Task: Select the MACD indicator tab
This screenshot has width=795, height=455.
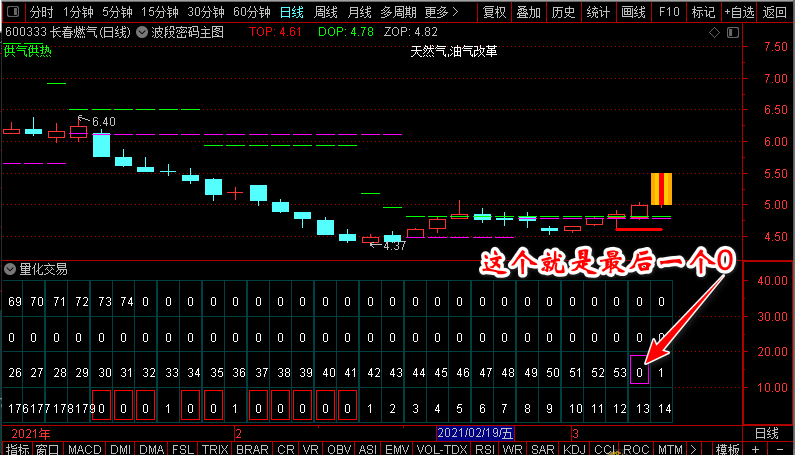Action: 85,449
